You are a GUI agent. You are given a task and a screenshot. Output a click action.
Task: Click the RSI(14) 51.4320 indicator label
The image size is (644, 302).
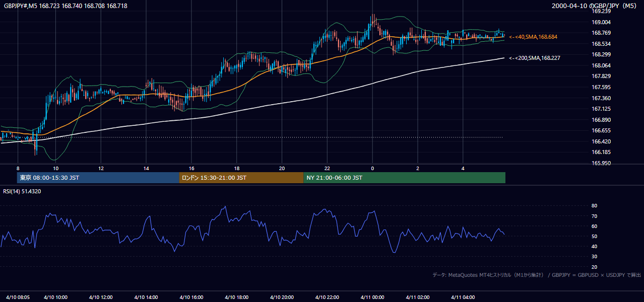[22, 191]
